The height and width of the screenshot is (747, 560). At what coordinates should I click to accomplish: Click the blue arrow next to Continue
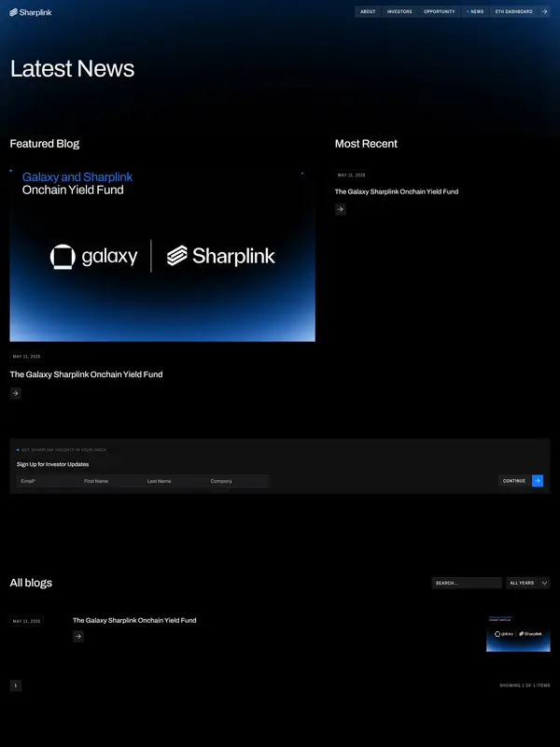pyautogui.click(x=538, y=481)
